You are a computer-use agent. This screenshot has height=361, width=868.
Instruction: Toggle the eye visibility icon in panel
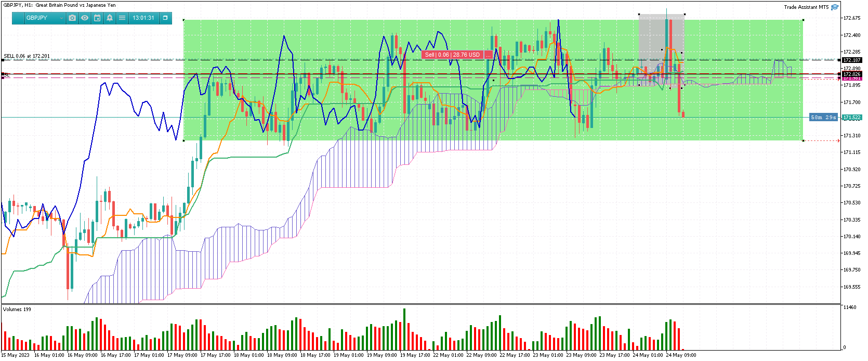tap(85, 18)
